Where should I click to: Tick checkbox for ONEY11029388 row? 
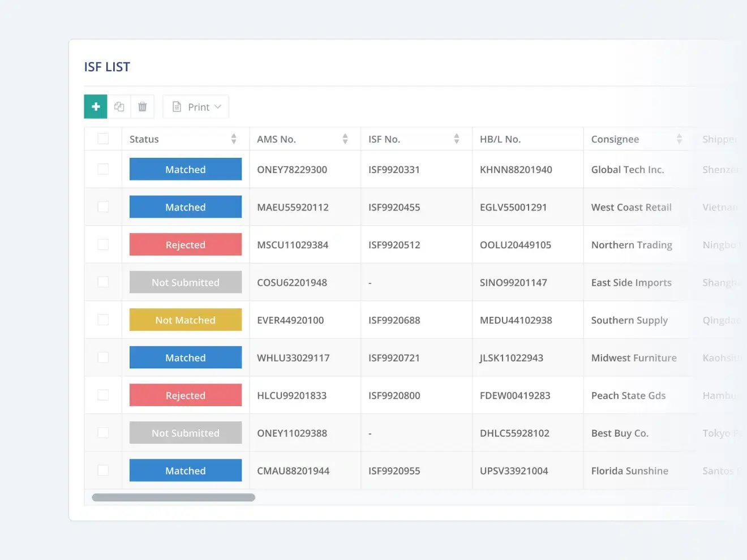[103, 433]
